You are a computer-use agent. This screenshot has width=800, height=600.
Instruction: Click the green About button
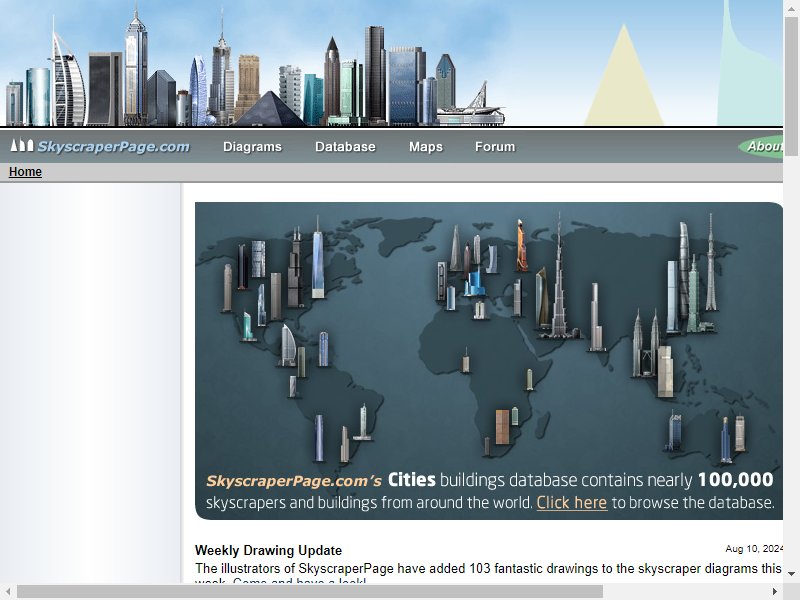761,147
